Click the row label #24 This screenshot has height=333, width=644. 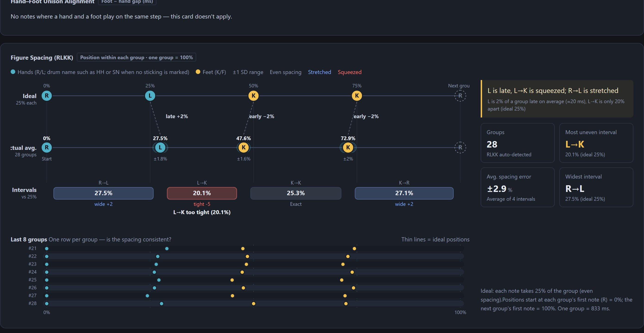[x=32, y=272]
